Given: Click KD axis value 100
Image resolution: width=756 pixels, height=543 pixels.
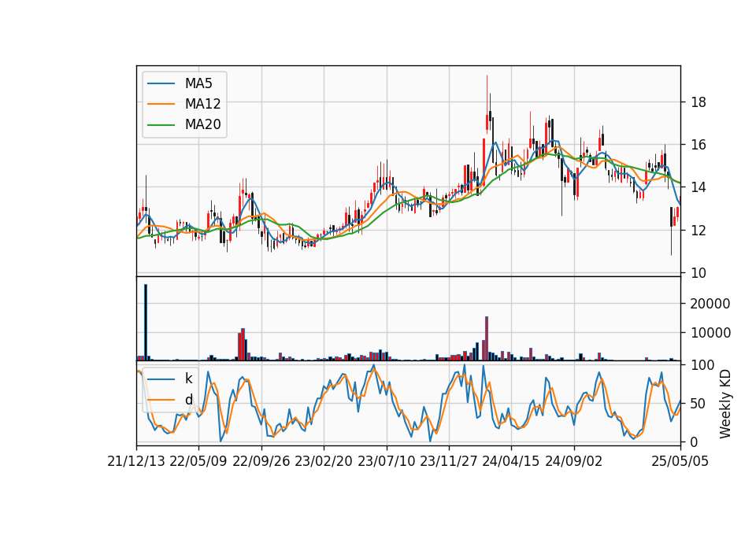Looking at the screenshot, I should (703, 365).
